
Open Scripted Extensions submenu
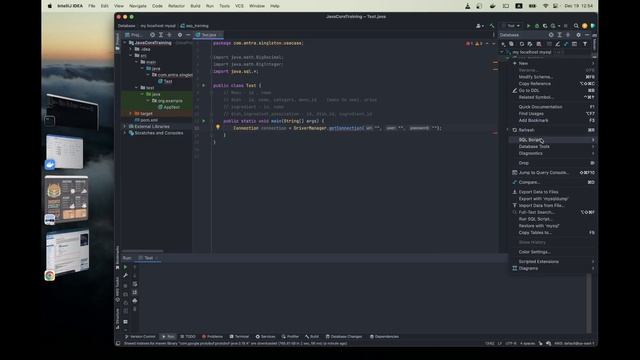[x=553, y=262]
